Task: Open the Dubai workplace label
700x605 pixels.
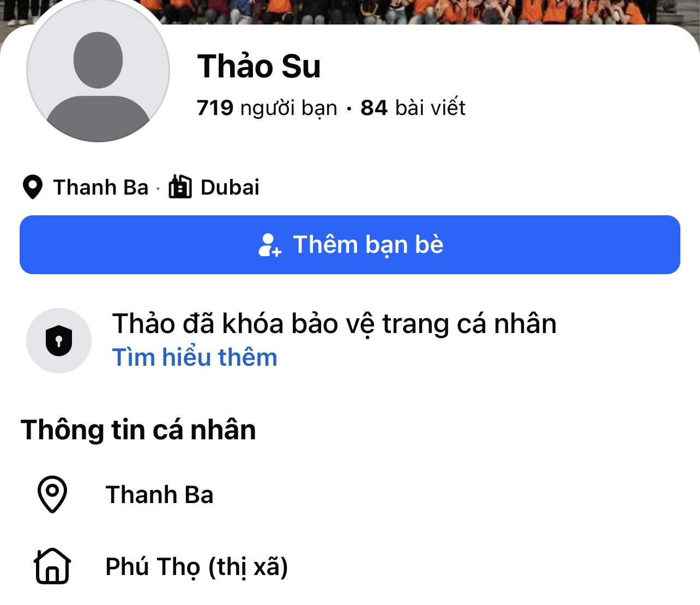Action: [x=230, y=187]
